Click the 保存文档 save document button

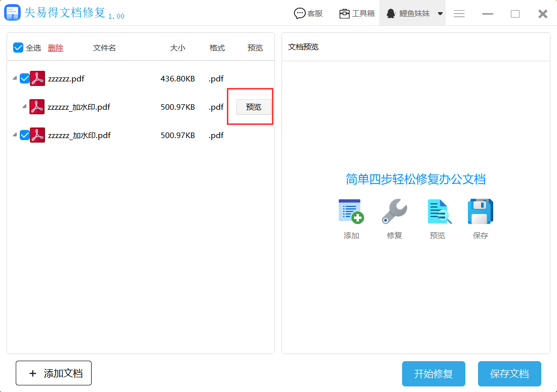pyautogui.click(x=509, y=374)
